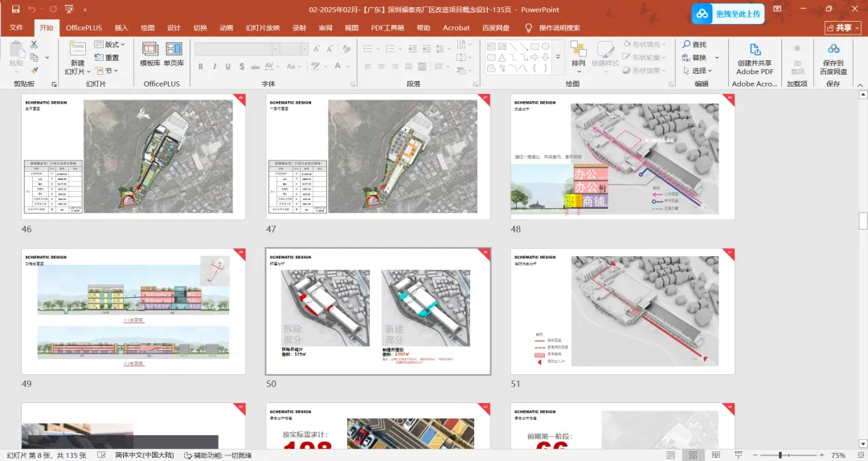Open the 文件 menu

tap(16, 27)
